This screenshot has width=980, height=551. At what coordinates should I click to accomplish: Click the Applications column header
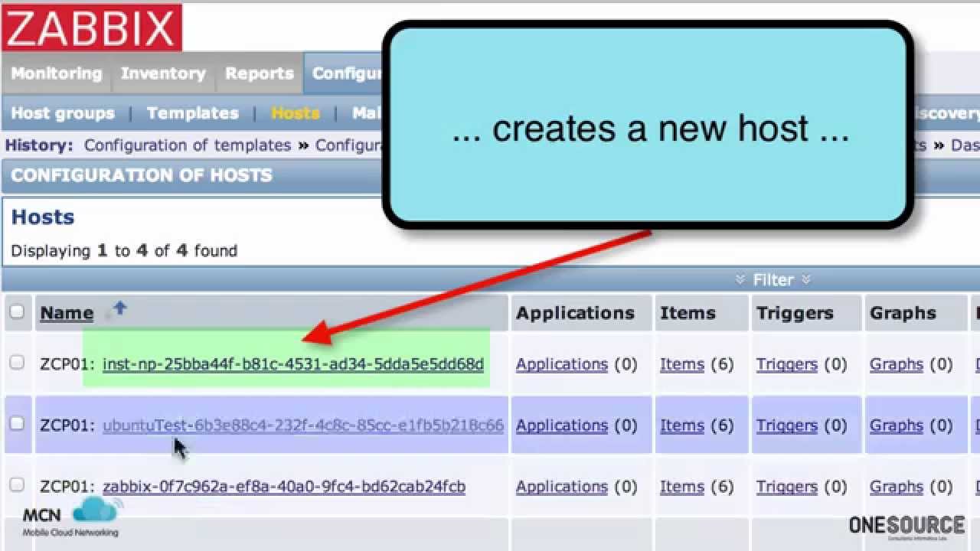pos(575,313)
